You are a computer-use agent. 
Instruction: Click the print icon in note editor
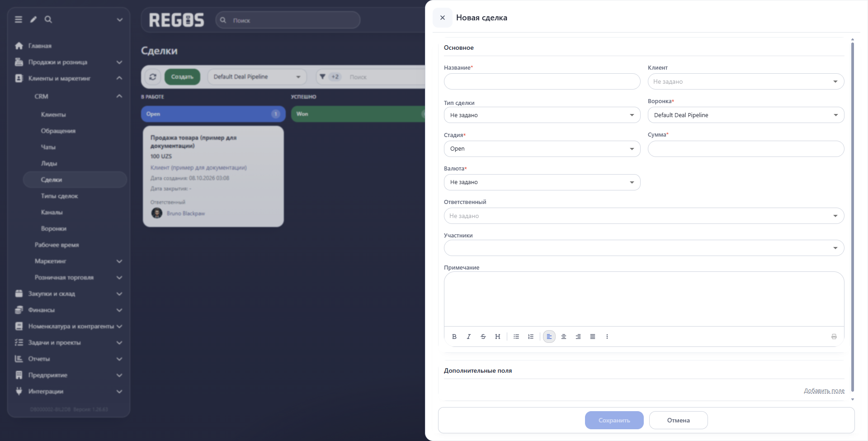[x=834, y=337]
